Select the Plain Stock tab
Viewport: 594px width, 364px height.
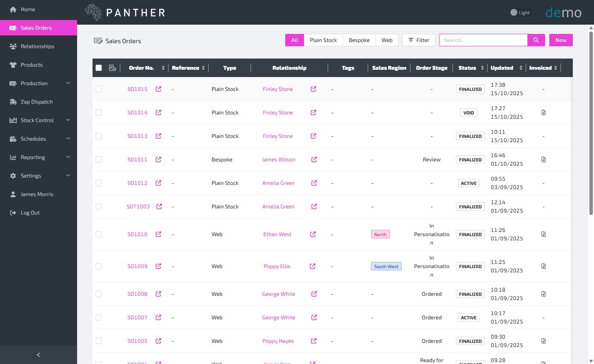coord(323,40)
